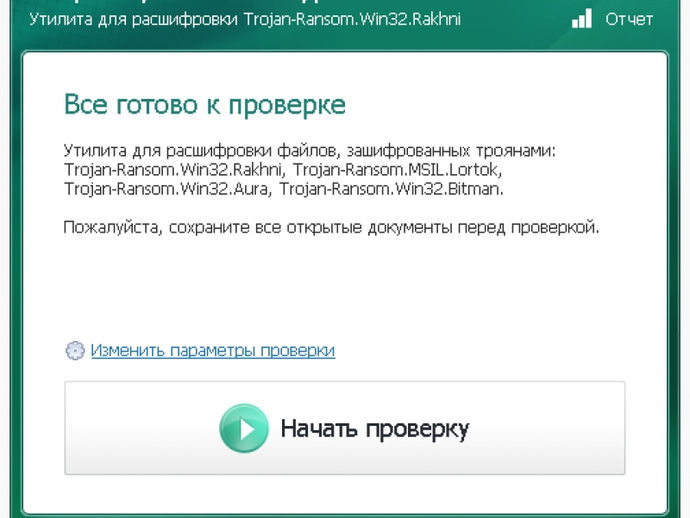Click the line Утилита для расшифровки файлов

pyautogui.click(x=310, y=151)
